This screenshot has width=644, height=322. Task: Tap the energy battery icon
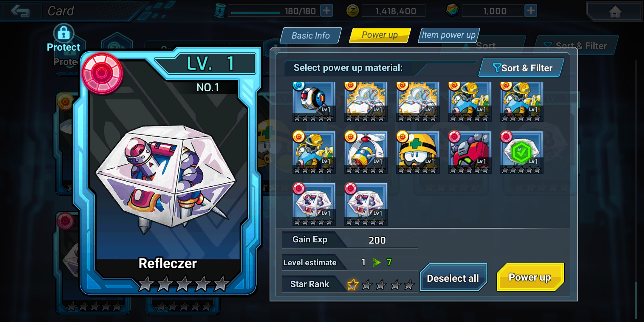[x=220, y=11]
